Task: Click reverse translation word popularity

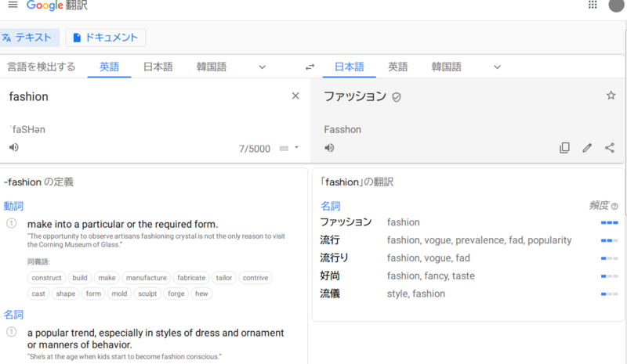Action: (x=549, y=240)
